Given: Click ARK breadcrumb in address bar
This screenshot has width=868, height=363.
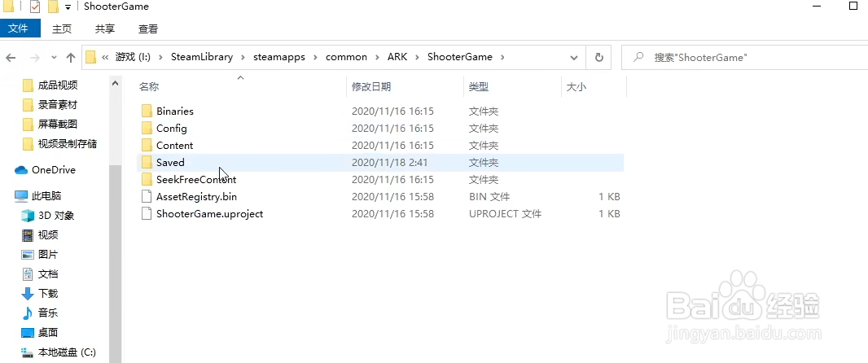Looking at the screenshot, I should click(397, 57).
